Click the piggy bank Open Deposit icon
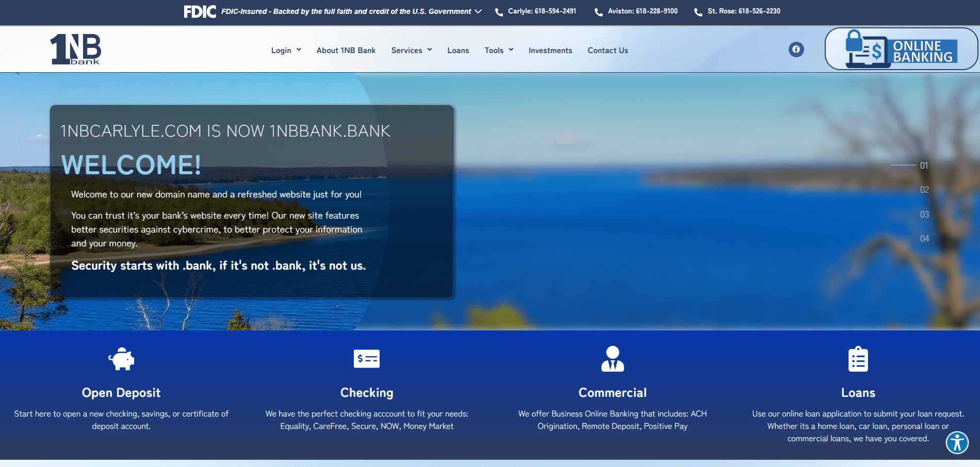Viewport: 980px width, 467px height. [121, 359]
